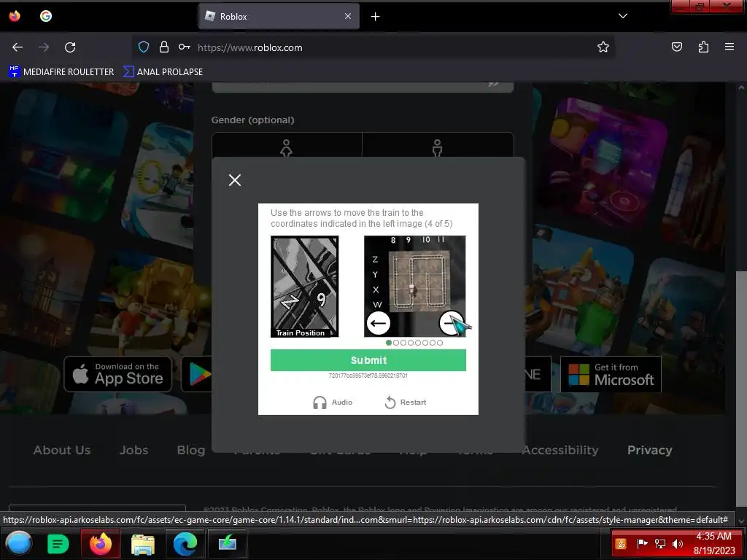Open the volume tray icon
The width and height of the screenshot is (747, 560).
[x=678, y=544]
